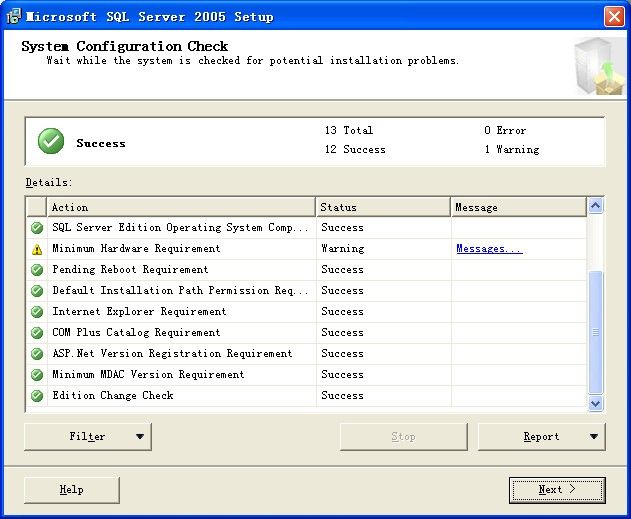Screen dimensions: 631x519
Task: Sort by the Action column header
Action: coord(181,207)
